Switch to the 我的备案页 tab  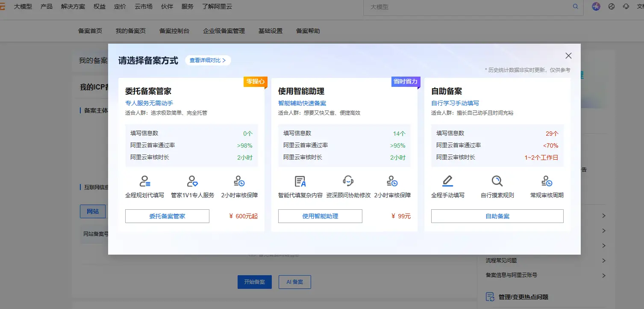point(131,31)
